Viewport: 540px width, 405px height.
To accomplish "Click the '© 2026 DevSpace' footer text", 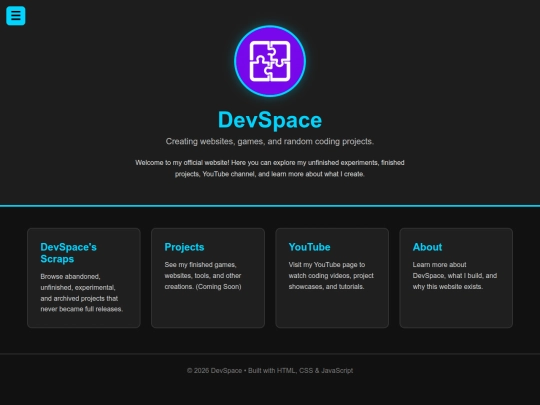I will [214, 371].
